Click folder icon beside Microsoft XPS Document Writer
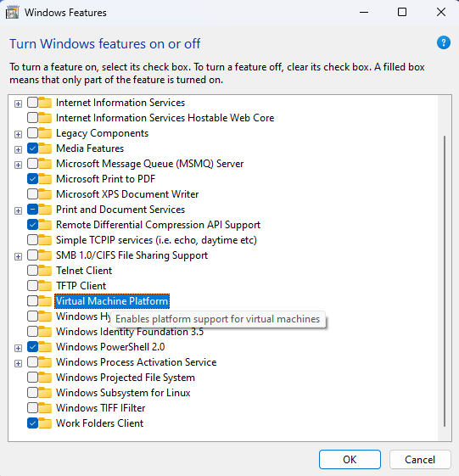Screen dimensions: 459x476 (x=45, y=194)
